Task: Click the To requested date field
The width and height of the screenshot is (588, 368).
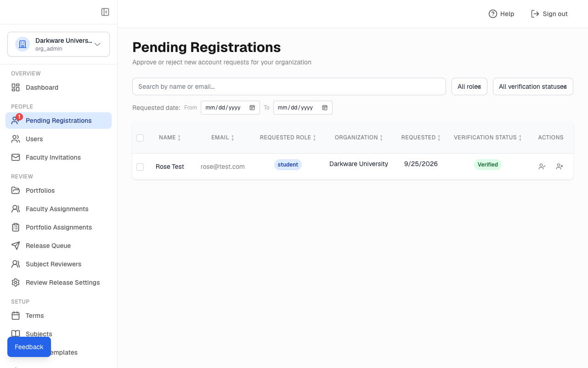Action: click(x=303, y=108)
